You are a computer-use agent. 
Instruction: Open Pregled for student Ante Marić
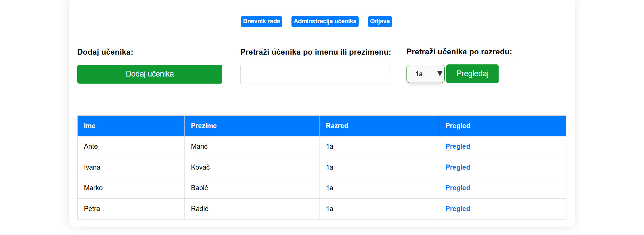457,146
